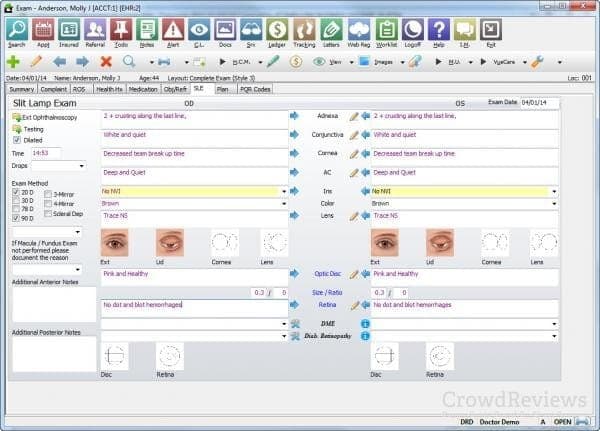Click the green plus add icon
Image resolution: width=600 pixels, height=431 pixels.
coord(13,62)
